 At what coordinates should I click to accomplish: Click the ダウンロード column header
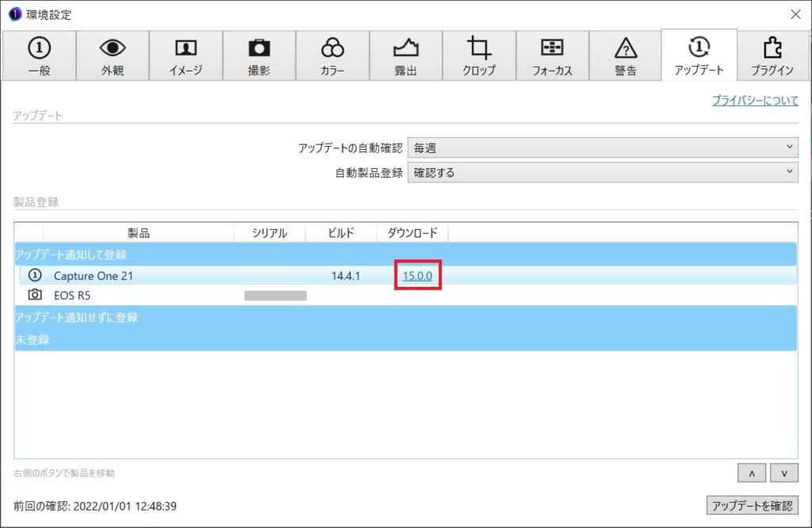pyautogui.click(x=412, y=233)
